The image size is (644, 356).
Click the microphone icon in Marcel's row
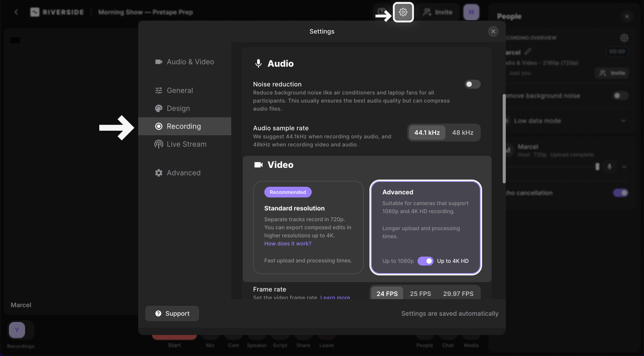pyautogui.click(x=609, y=167)
